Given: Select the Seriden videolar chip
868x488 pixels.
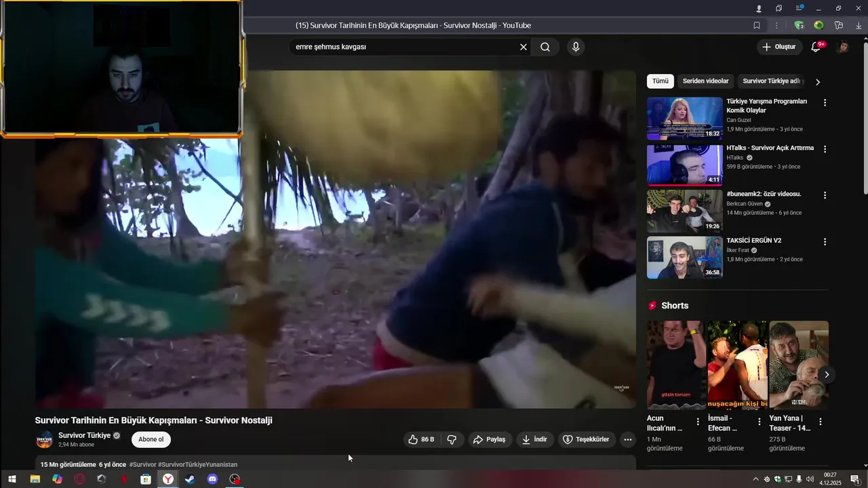Looking at the screenshot, I should [705, 81].
